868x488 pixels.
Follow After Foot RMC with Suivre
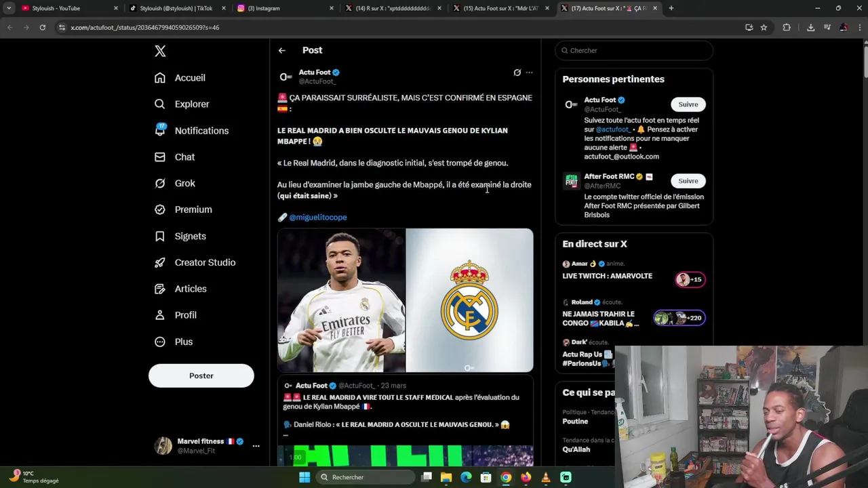(688, 181)
